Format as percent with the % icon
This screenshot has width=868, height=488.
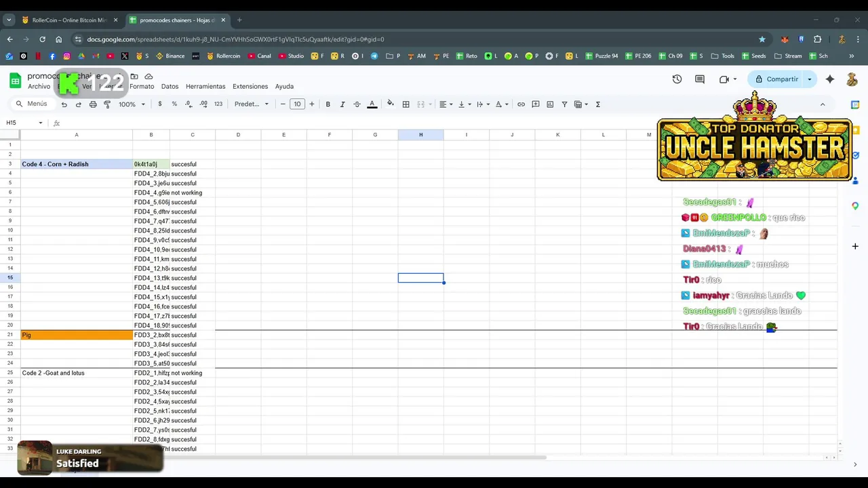(x=174, y=104)
